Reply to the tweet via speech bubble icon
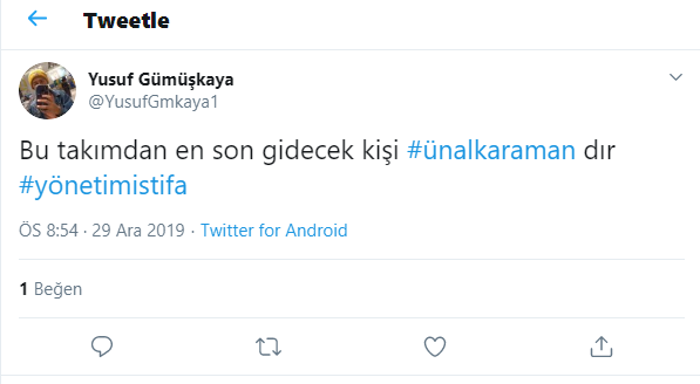The width and height of the screenshot is (700, 384). pyautogui.click(x=102, y=346)
